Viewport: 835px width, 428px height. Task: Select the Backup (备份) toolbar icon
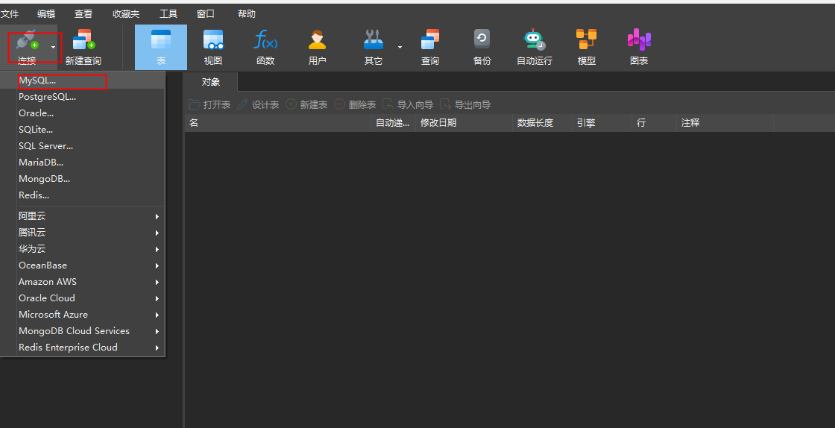pos(482,40)
